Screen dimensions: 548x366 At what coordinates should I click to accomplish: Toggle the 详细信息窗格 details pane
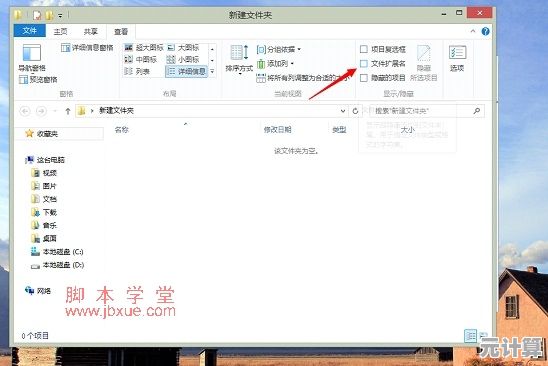pos(87,48)
